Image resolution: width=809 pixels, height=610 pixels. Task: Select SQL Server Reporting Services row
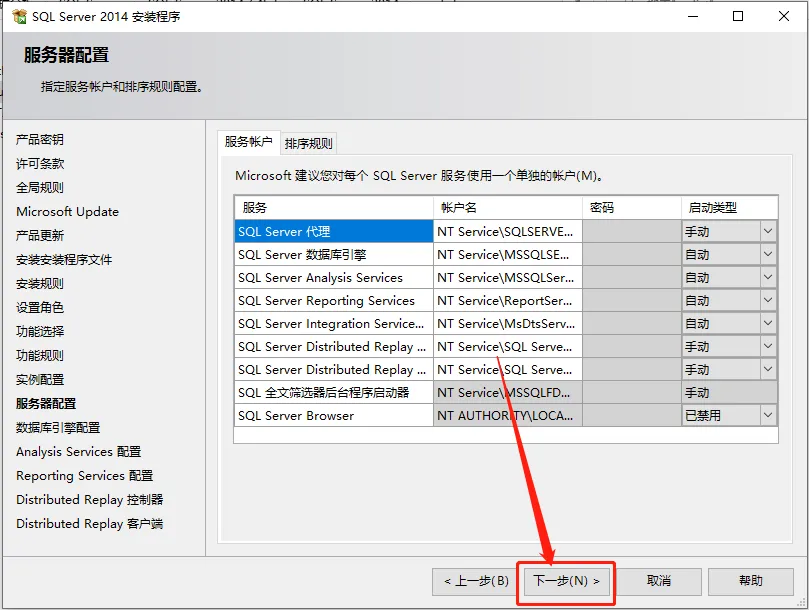point(334,300)
